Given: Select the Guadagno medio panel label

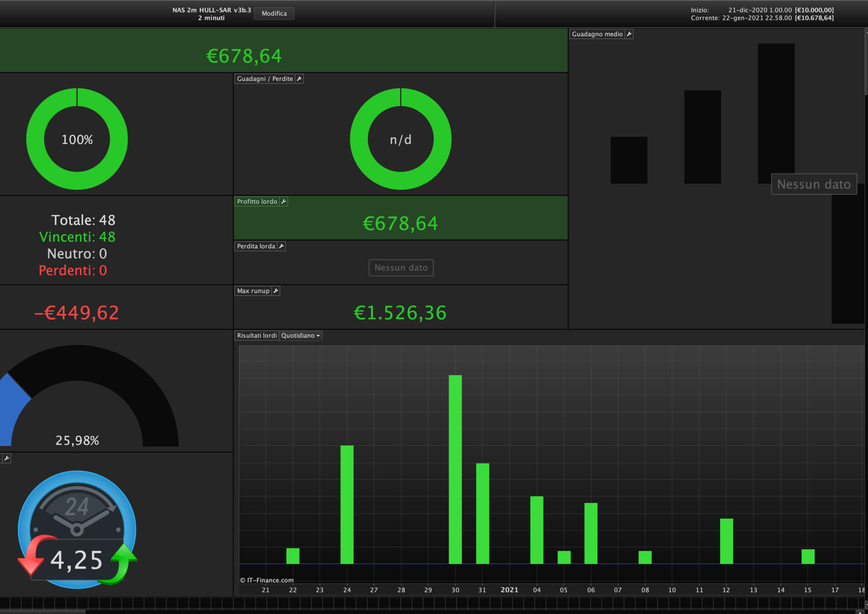Looking at the screenshot, I should pos(597,34).
